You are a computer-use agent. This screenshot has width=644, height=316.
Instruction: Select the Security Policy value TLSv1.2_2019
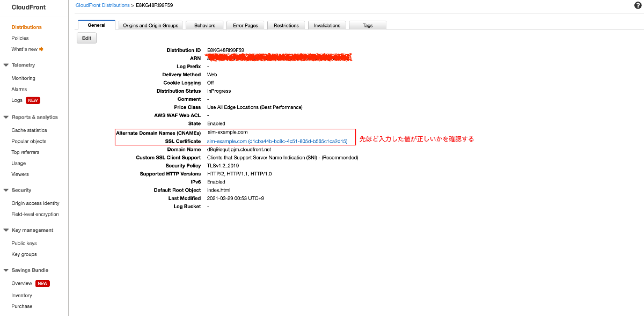pyautogui.click(x=223, y=166)
